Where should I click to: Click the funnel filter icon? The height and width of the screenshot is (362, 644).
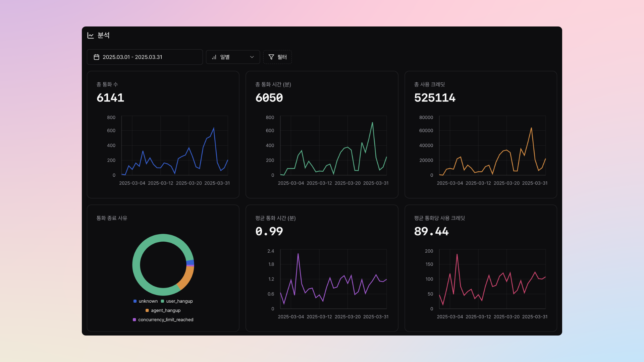coord(271,57)
